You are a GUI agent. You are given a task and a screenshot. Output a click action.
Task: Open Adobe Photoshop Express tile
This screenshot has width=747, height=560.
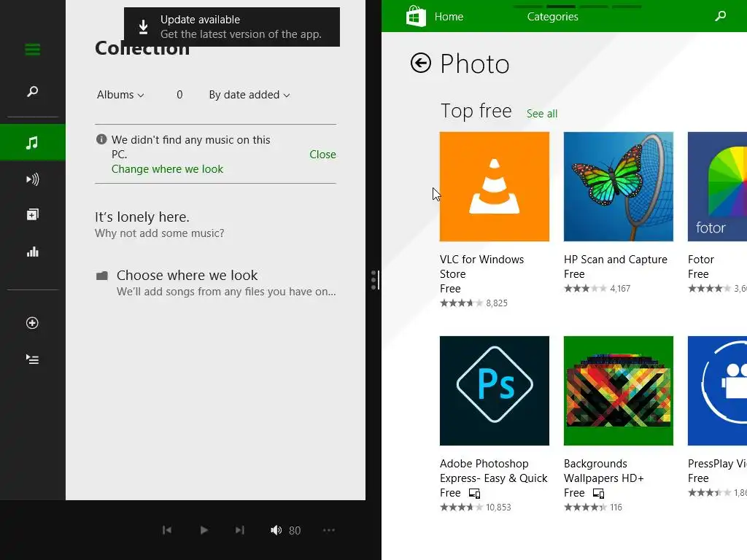495,391
